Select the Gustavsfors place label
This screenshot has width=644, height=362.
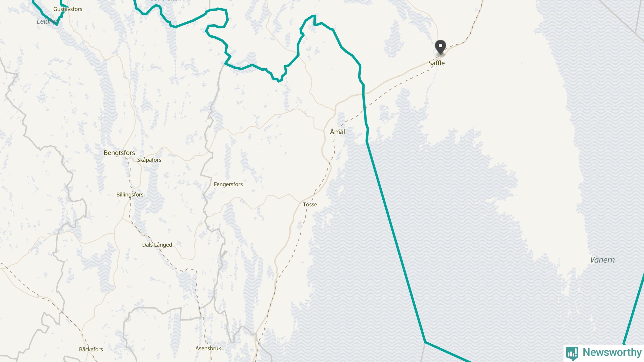[x=68, y=9]
